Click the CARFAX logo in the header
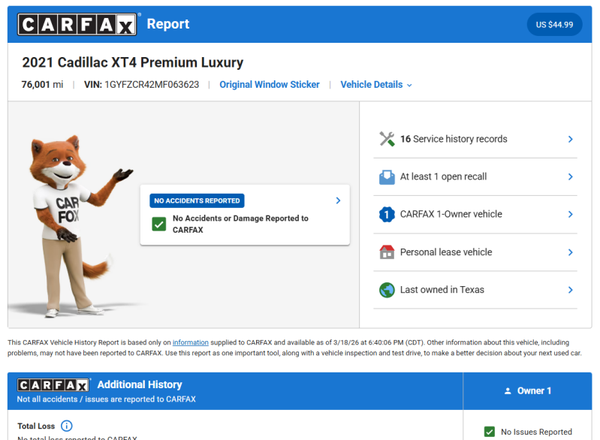 [x=77, y=24]
